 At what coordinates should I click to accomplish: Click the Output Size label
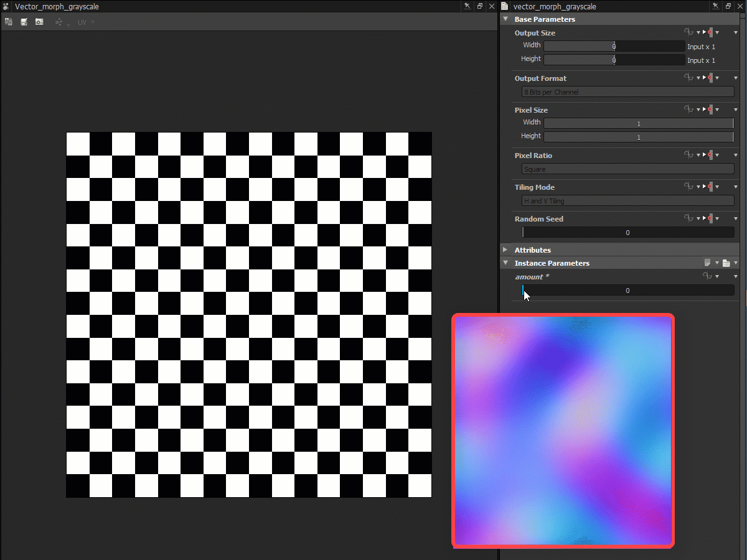pos(535,33)
